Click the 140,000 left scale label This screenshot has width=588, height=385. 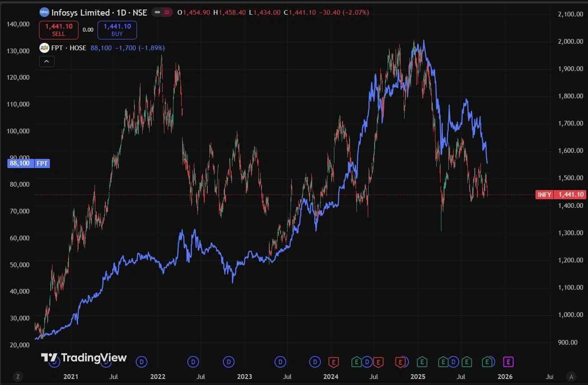[18, 24]
